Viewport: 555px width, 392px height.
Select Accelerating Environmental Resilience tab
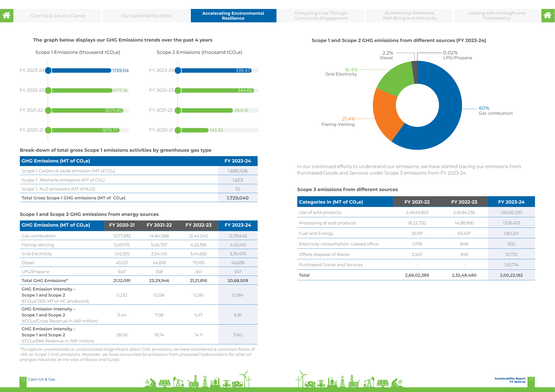(233, 16)
